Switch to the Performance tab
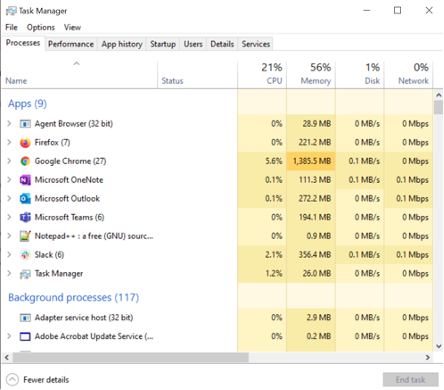This screenshot has width=444, height=390. [x=71, y=44]
